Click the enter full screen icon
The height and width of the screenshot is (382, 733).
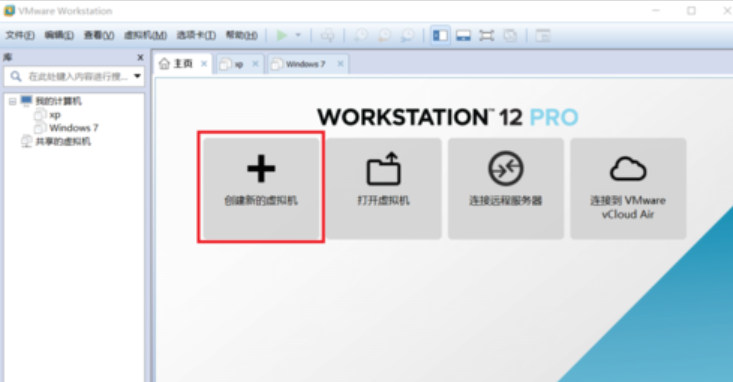[x=487, y=36]
